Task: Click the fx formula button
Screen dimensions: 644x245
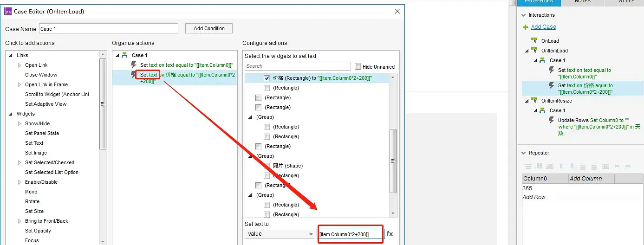Action: pos(390,234)
